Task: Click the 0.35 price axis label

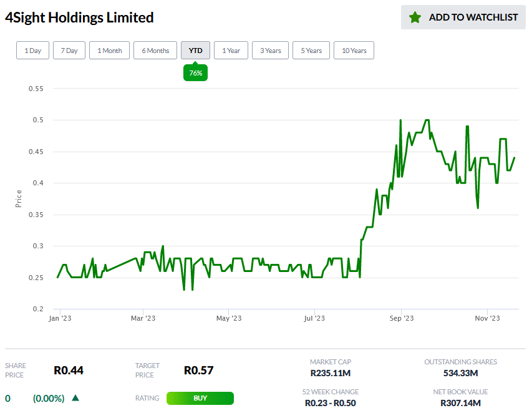Action: point(36,215)
